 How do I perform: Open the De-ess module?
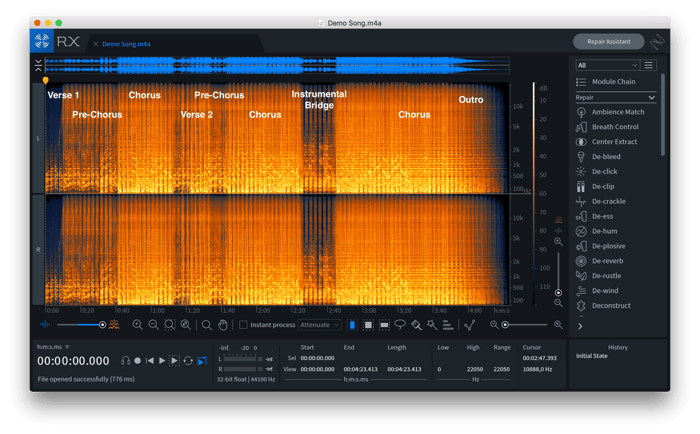tap(595, 216)
